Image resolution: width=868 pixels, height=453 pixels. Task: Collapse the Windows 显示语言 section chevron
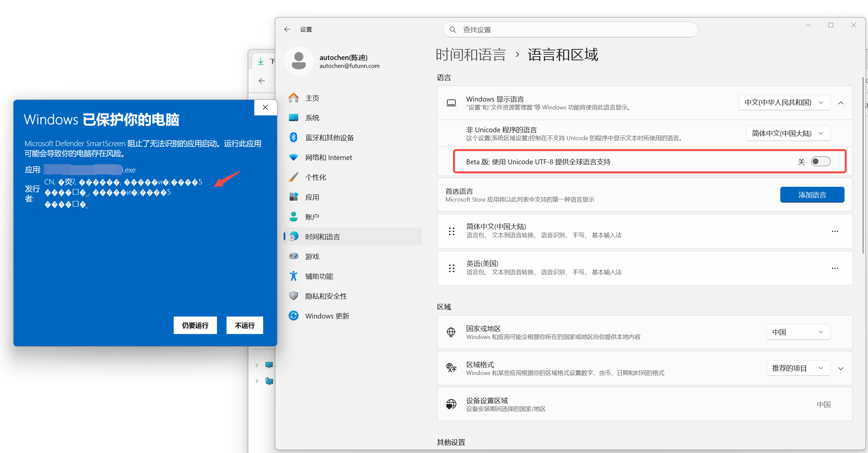840,103
